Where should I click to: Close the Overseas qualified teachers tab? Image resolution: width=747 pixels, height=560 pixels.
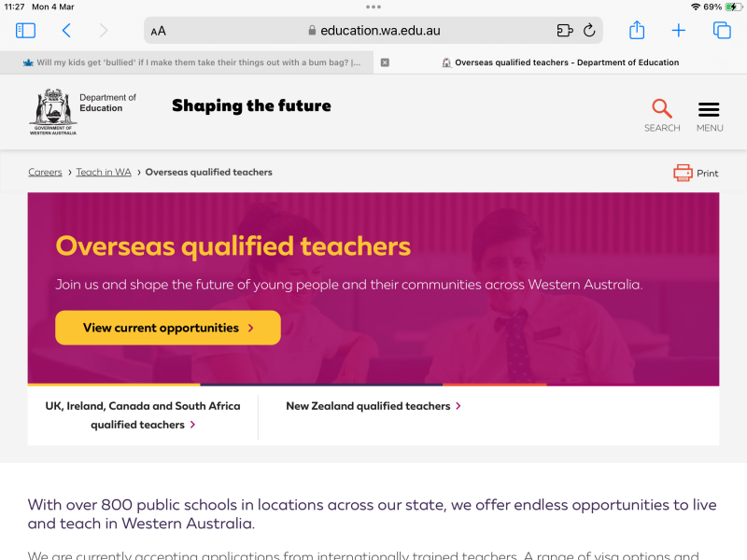tap(385, 63)
